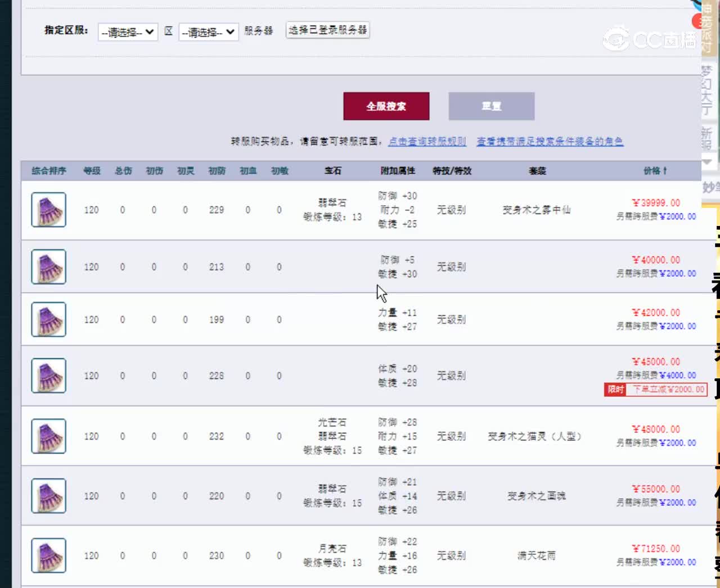Open skirt item icon priced ¥55000.00
This screenshot has height=588, width=720.
click(48, 496)
